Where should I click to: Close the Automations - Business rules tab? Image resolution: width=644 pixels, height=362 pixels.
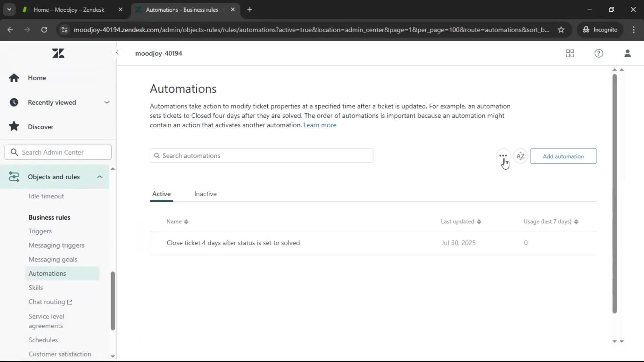233,10
